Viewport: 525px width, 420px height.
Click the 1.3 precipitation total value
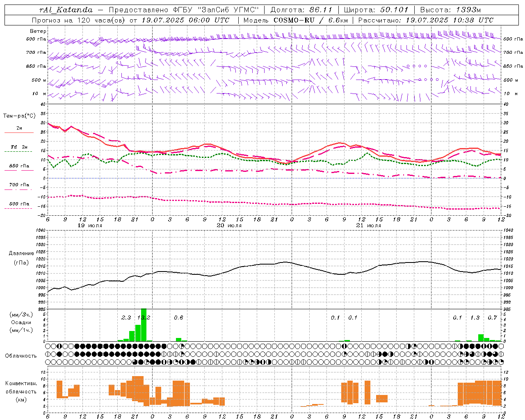(475, 317)
